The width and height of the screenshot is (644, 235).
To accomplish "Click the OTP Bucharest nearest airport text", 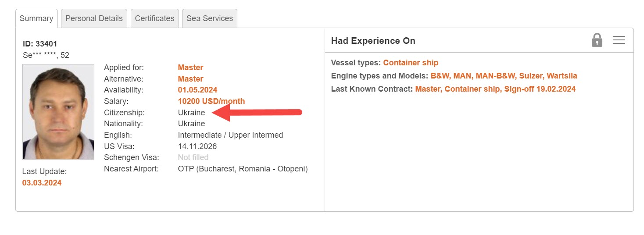I will (243, 169).
